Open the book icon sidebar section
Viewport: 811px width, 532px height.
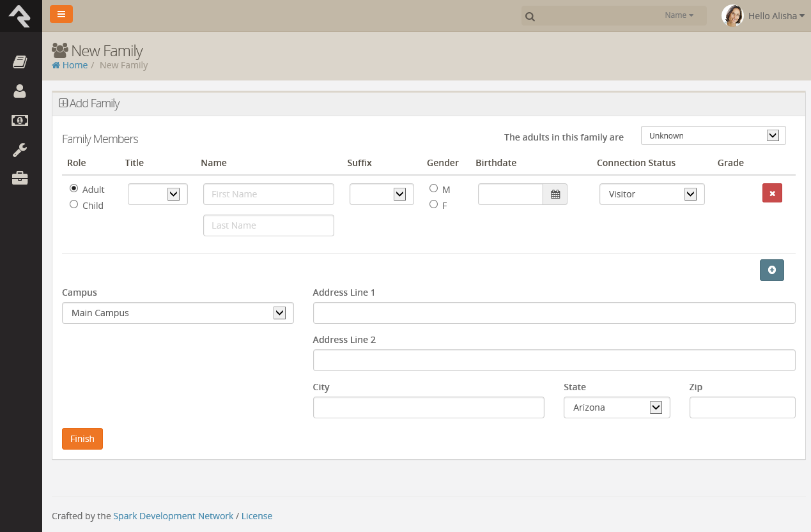click(x=20, y=62)
